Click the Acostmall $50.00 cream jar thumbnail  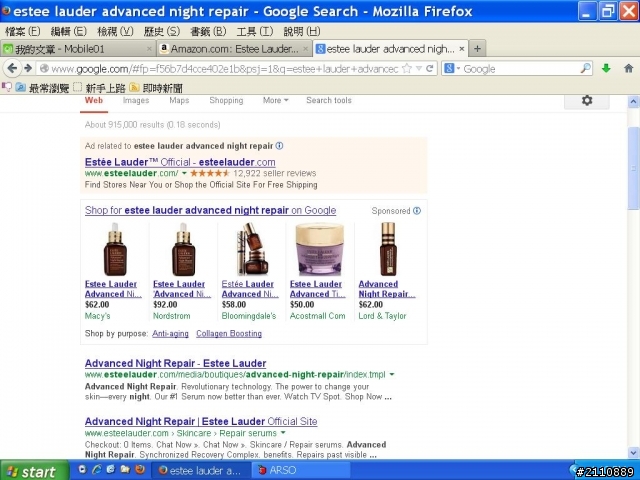[320, 249]
